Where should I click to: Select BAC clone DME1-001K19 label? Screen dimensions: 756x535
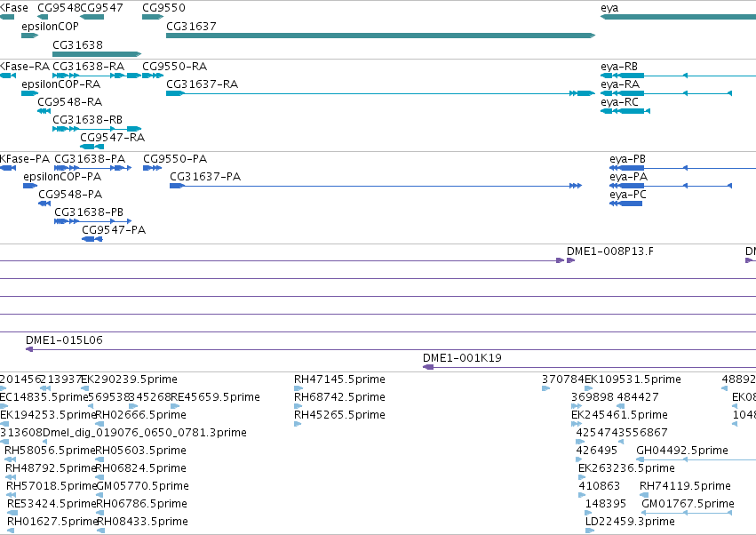click(x=462, y=357)
